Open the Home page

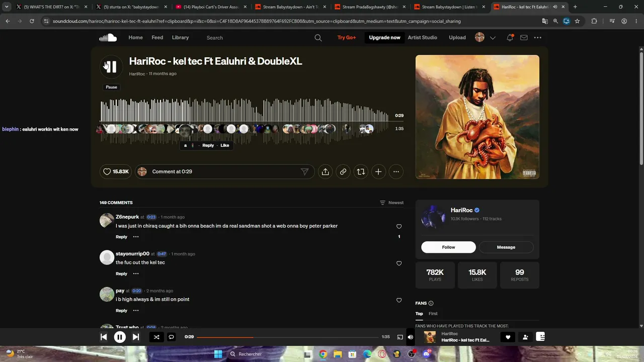click(x=135, y=38)
